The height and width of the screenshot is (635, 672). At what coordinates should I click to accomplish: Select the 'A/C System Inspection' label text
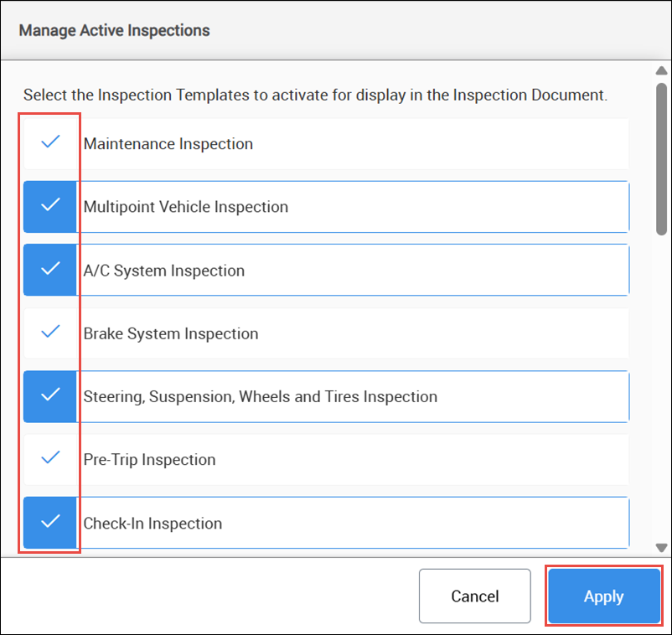coord(163,271)
